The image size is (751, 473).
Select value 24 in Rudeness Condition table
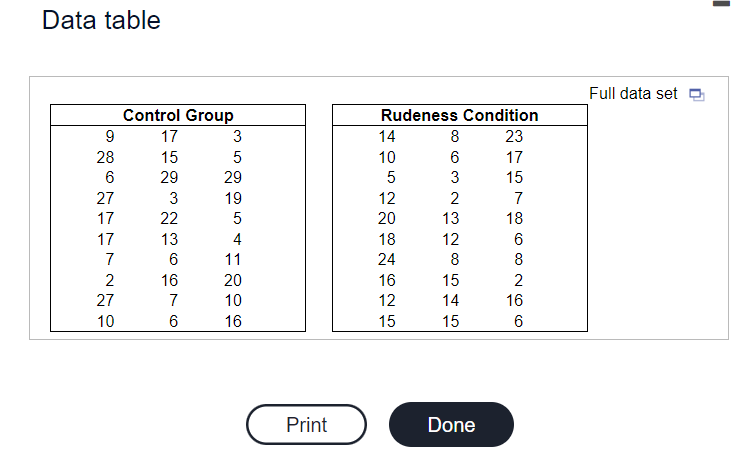pos(387,259)
